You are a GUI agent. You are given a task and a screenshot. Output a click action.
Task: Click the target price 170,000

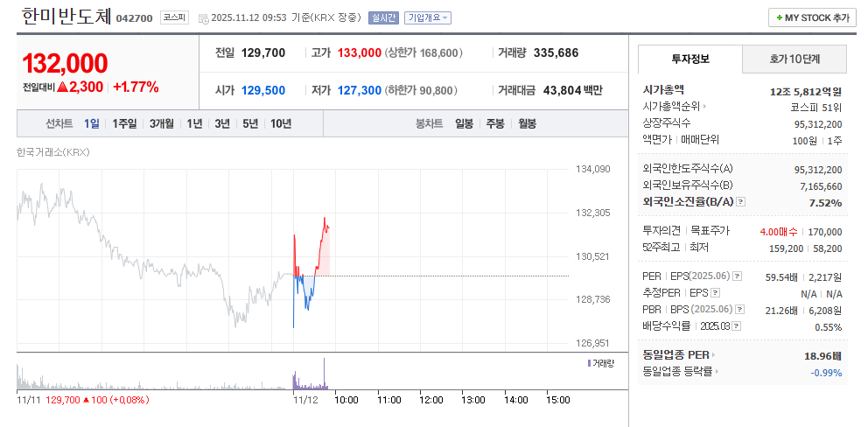pyautogui.click(x=825, y=232)
